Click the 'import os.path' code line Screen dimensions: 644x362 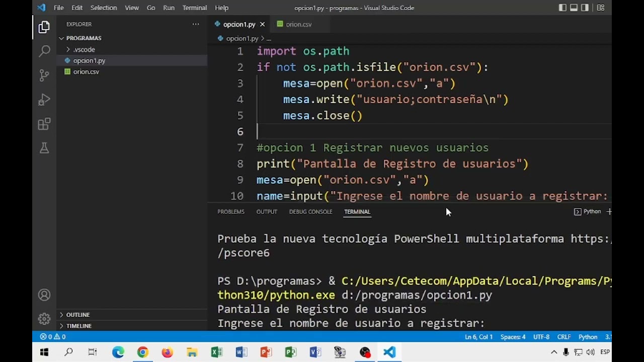point(303,51)
